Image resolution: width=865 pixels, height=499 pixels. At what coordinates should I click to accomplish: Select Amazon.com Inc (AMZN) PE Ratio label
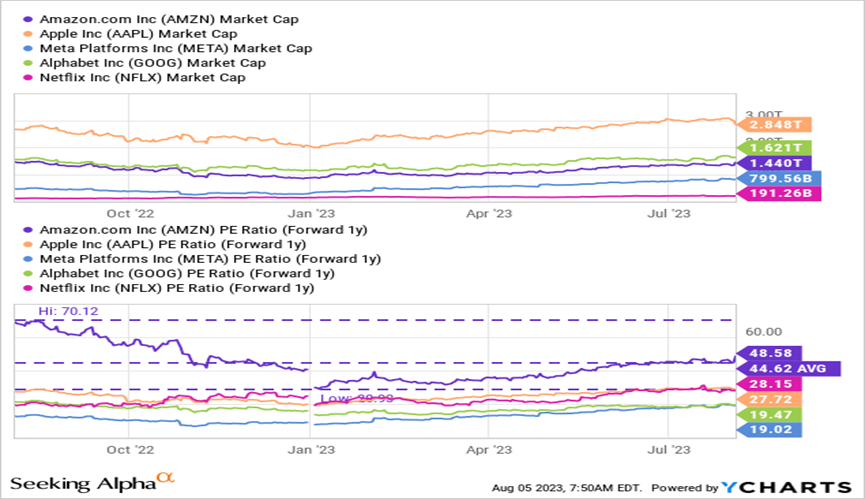click(x=204, y=230)
